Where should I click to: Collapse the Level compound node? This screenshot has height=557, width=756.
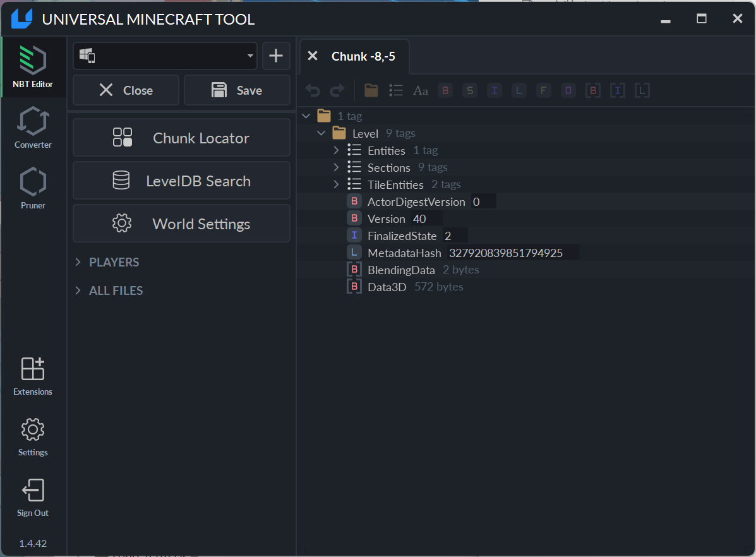click(x=321, y=133)
